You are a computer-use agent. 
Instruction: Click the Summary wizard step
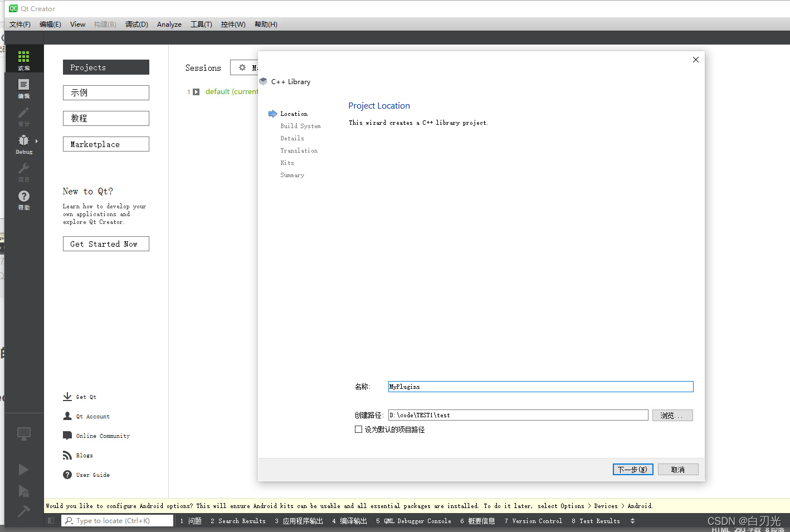(x=292, y=175)
